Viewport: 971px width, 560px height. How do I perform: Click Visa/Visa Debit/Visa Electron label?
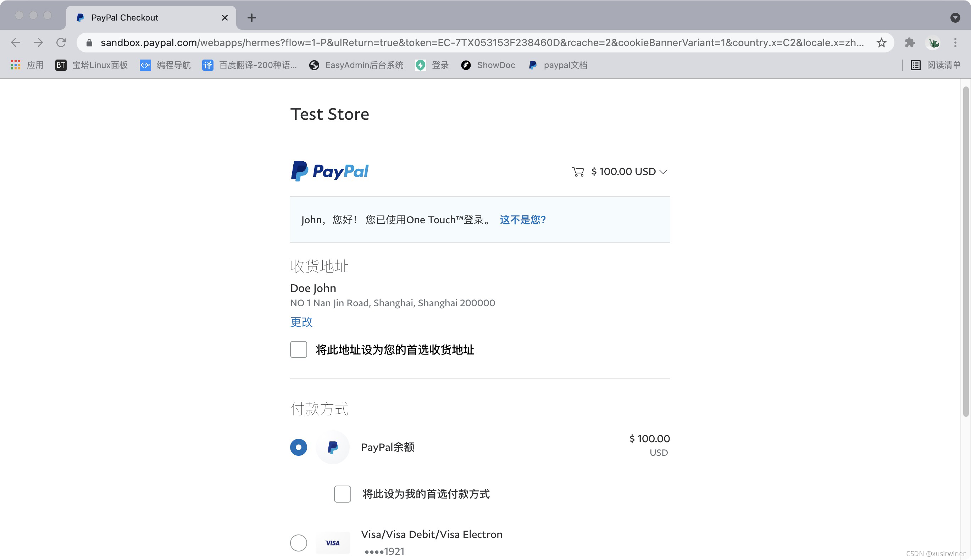(432, 534)
